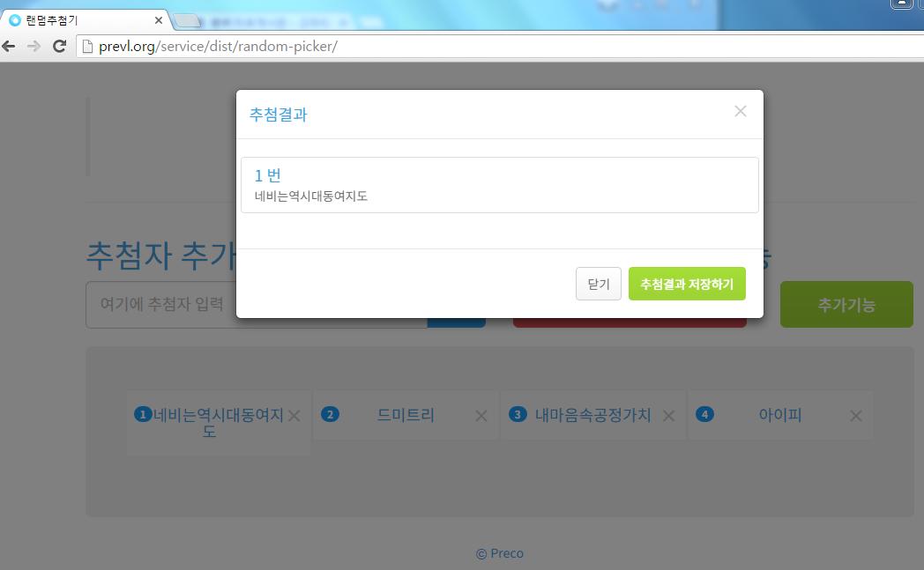Select the 1 번 result item
Viewport: 924px width, 570px height.
point(499,185)
